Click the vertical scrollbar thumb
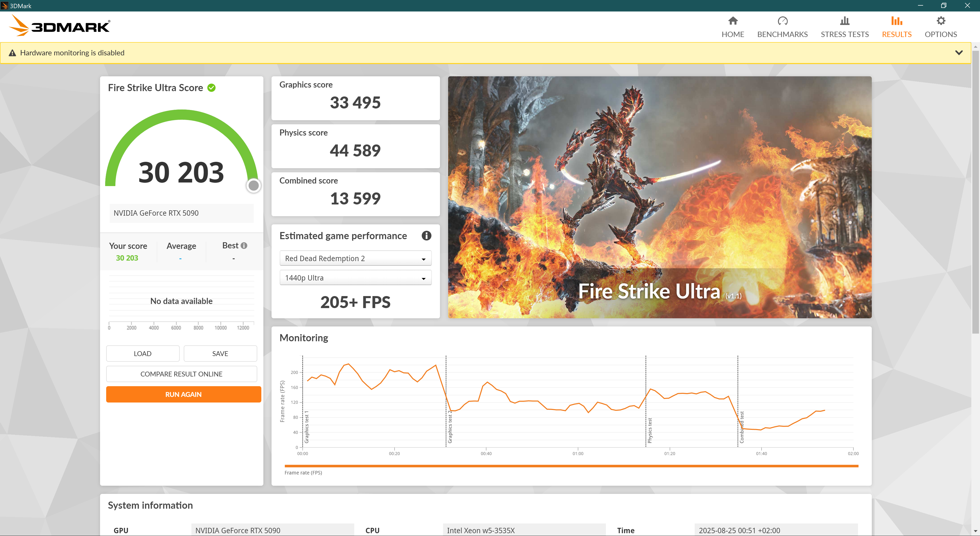Viewport: 980px width, 536px height. [x=975, y=192]
